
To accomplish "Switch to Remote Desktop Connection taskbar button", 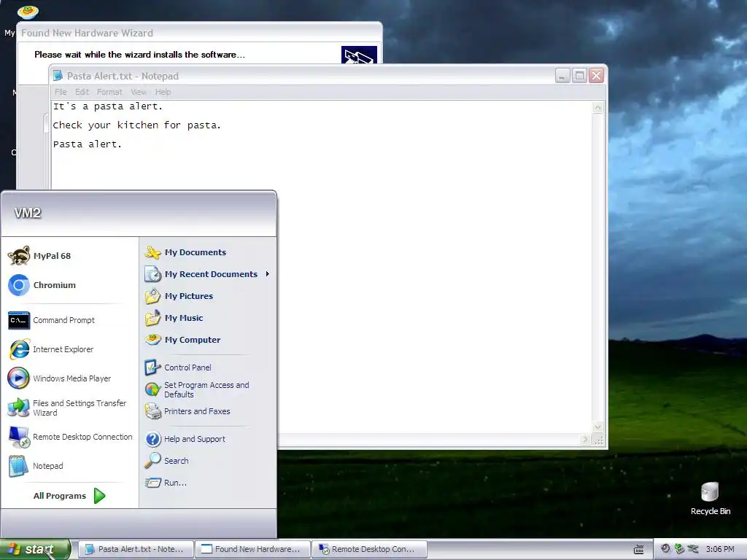I will point(369,549).
